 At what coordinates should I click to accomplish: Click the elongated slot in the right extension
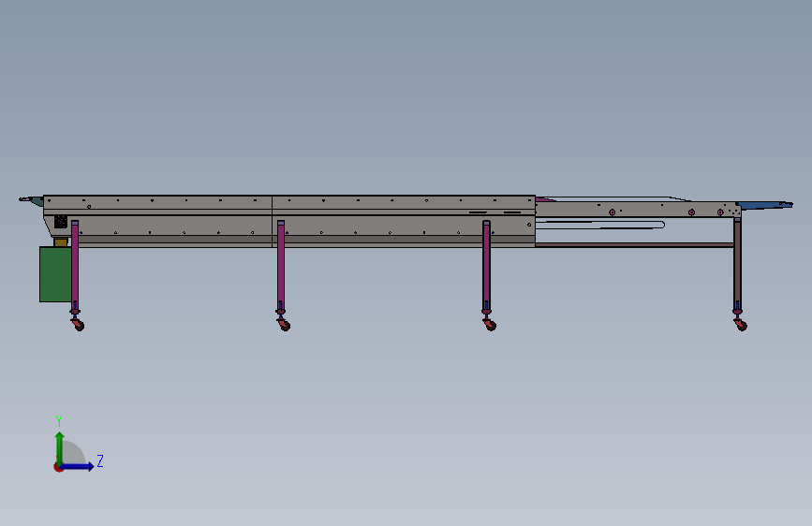pyautogui.click(x=600, y=225)
